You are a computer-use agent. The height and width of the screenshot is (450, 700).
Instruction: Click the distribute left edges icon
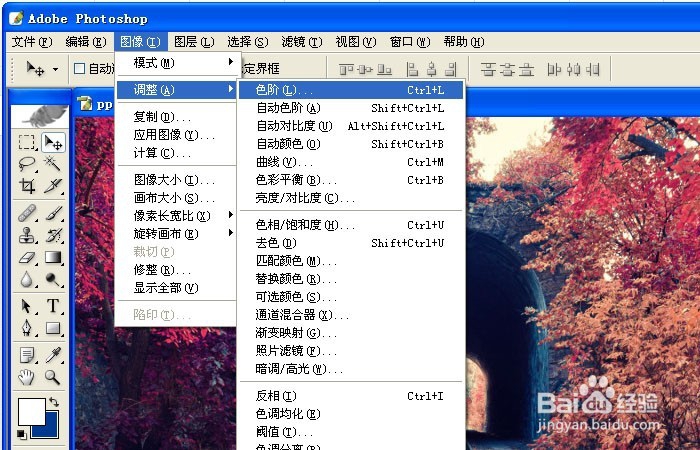coord(554,69)
